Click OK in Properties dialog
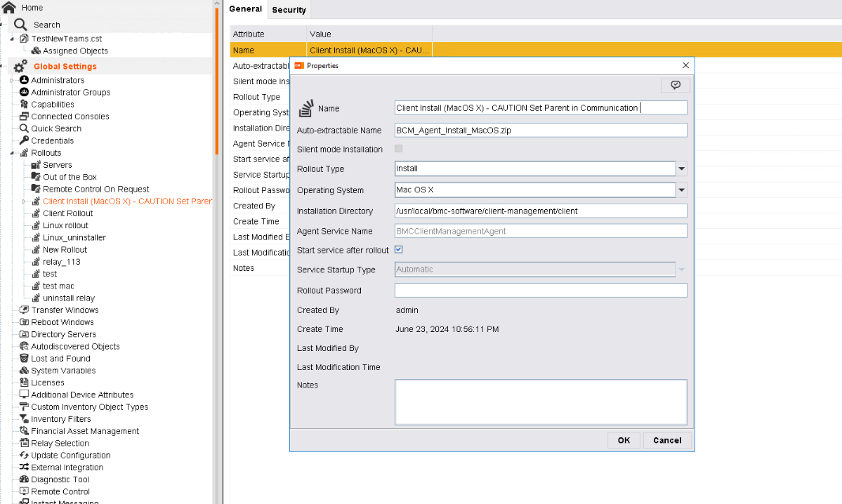This screenshot has width=842, height=504. (x=624, y=440)
